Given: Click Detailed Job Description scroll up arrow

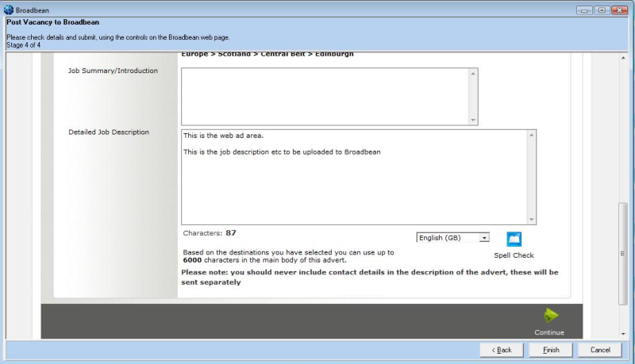Looking at the screenshot, I should [x=532, y=135].
